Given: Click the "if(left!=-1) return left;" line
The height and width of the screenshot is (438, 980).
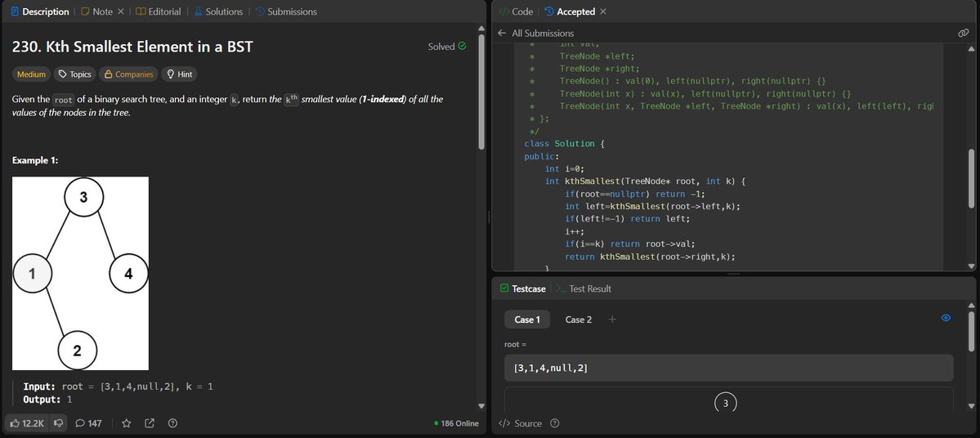Looking at the screenshot, I should click(x=628, y=219).
